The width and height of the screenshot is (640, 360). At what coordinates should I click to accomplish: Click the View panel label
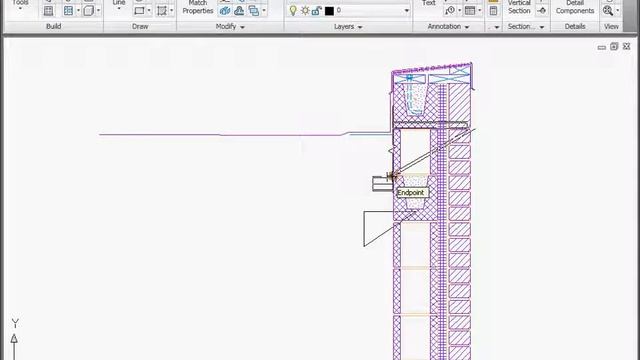click(x=611, y=26)
